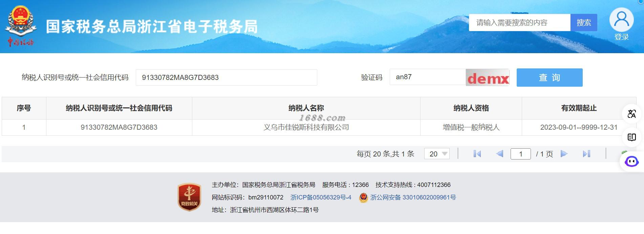
Task: Click the 验证码 input with an87
Action: pyautogui.click(x=428, y=77)
